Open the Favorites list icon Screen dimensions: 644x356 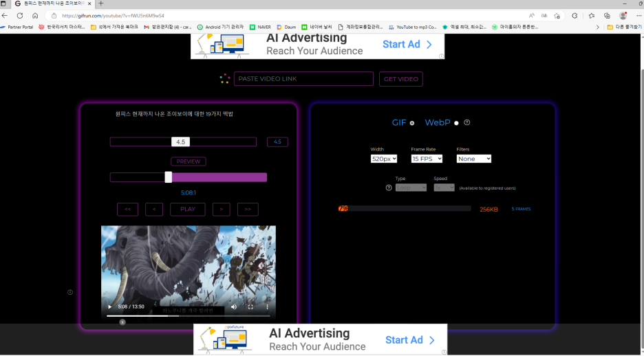[592, 16]
